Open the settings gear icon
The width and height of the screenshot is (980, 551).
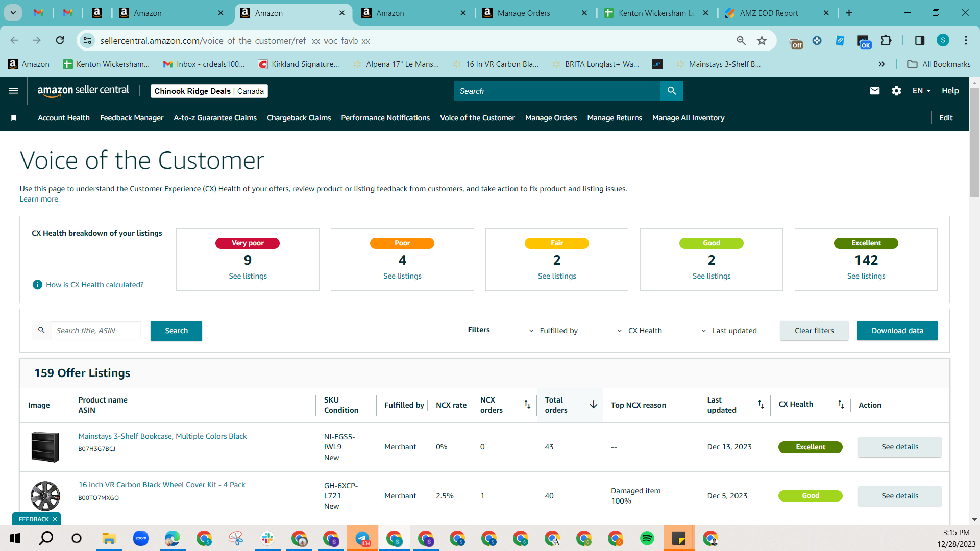click(896, 91)
